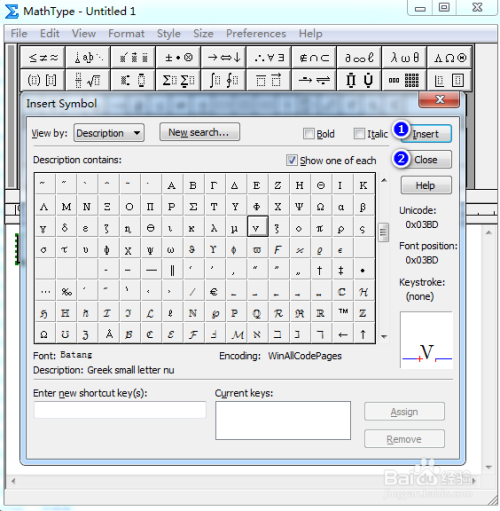The height and width of the screenshot is (511, 500).
Task: Select the left arrow ← symbol
Action: tap(343, 334)
